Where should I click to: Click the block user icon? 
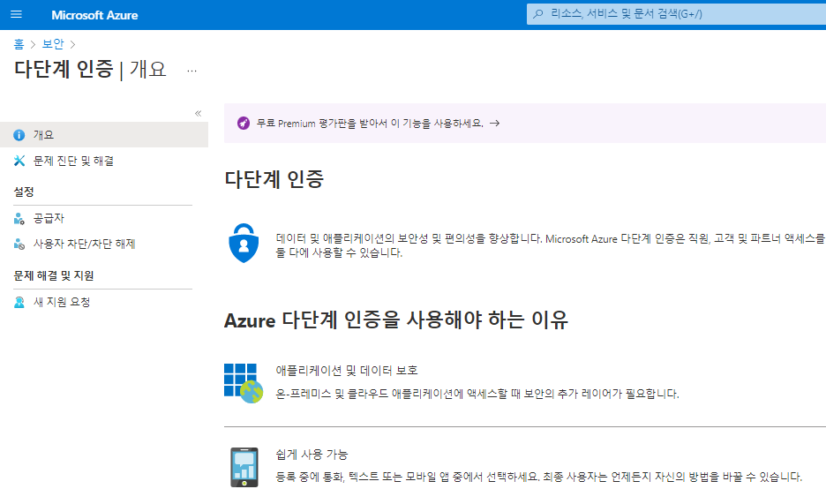[x=19, y=244]
